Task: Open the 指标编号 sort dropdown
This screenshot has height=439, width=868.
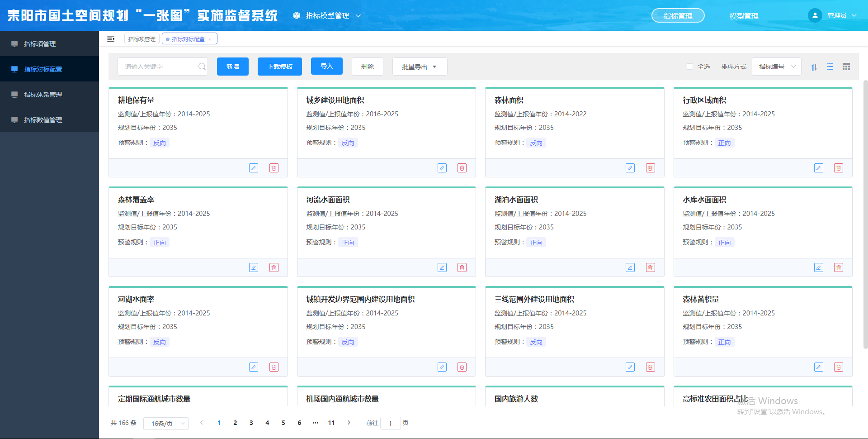Action: point(777,67)
